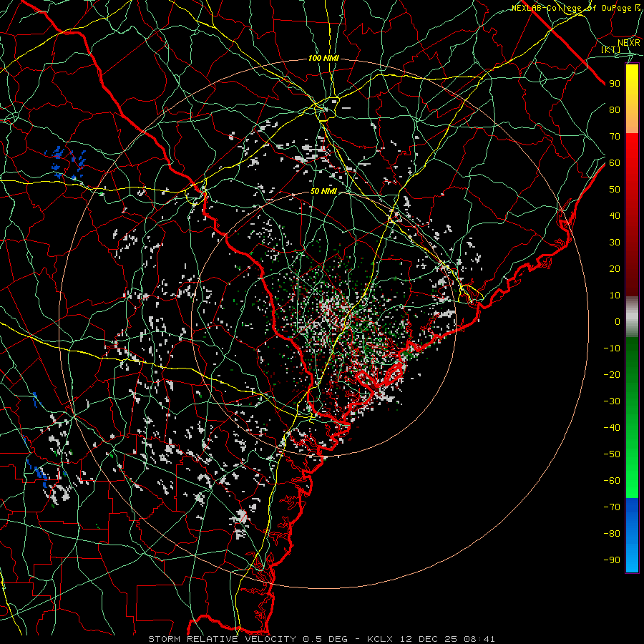Click the positive "70" scale value
The width and height of the screenshot is (644, 644).
pos(615,137)
